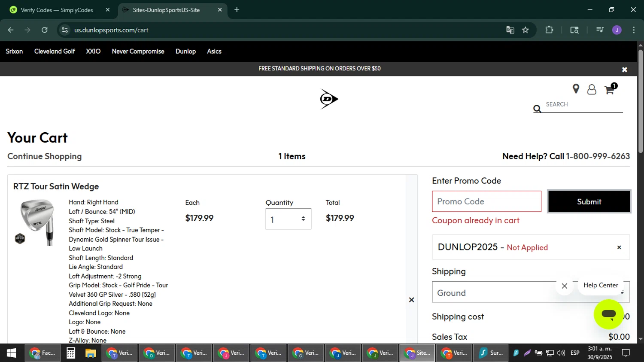Click the 'Coupon already in cart' message
Screen dimensions: 644x362
coord(476,220)
